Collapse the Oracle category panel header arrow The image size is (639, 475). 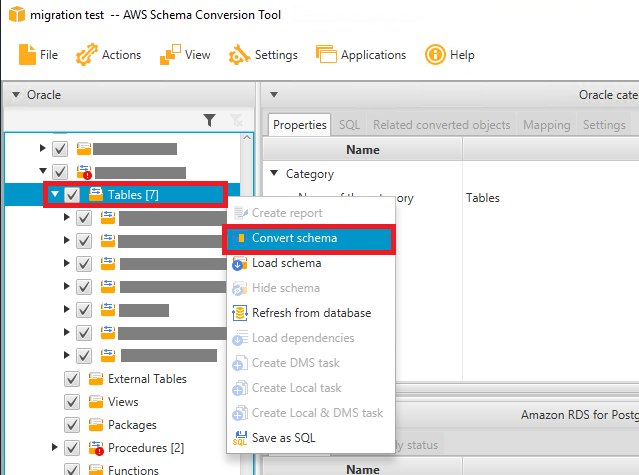click(274, 95)
